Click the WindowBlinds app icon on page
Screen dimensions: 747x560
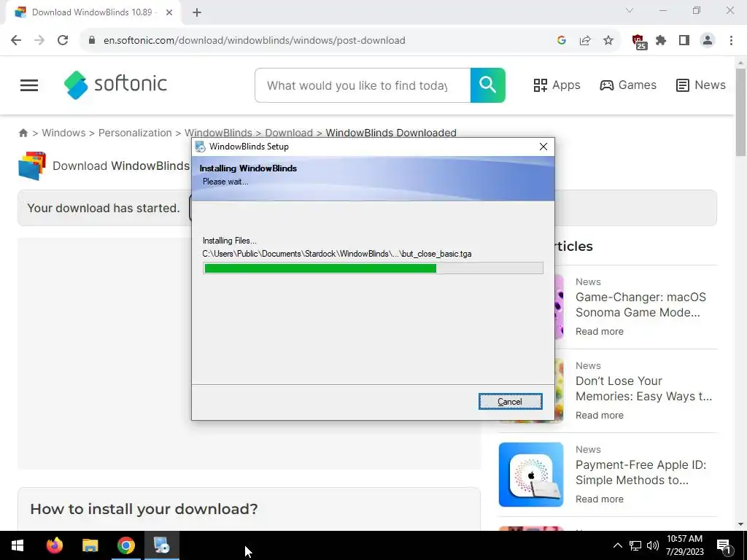tap(32, 166)
